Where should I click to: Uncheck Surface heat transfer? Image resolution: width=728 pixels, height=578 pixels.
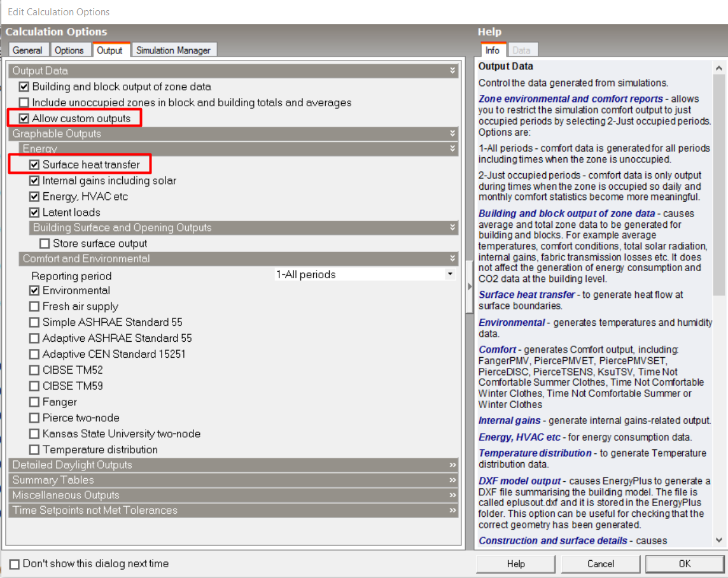coord(34,165)
